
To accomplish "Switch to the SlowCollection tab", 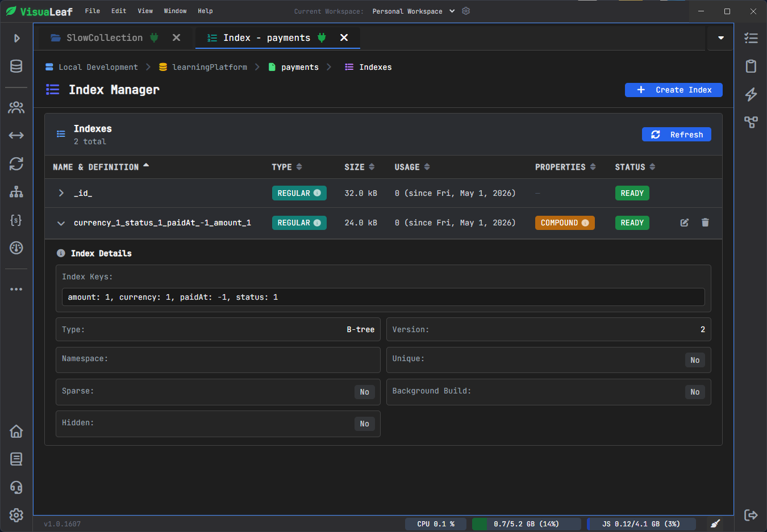I will point(105,37).
